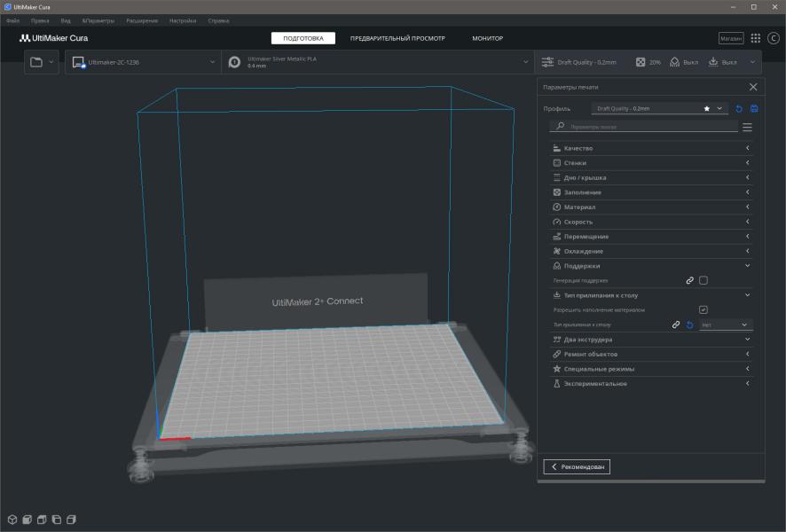The image size is (786, 532).
Task: Click the 3D isometric view cube icon
Action: tap(12, 519)
